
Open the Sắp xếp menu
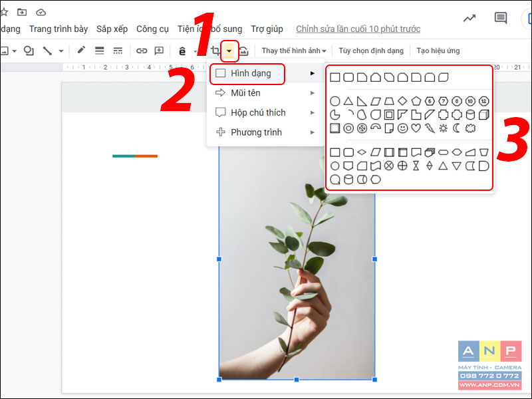click(x=112, y=29)
